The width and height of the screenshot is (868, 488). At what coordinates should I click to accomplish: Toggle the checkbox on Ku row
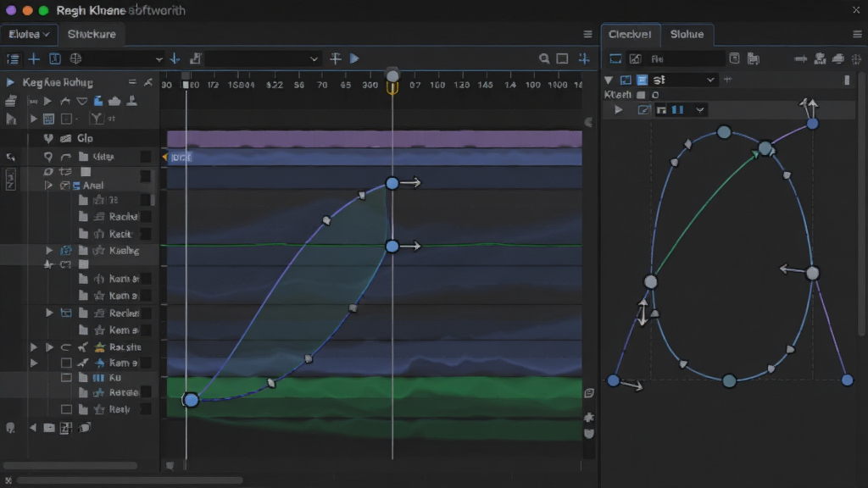coord(66,378)
